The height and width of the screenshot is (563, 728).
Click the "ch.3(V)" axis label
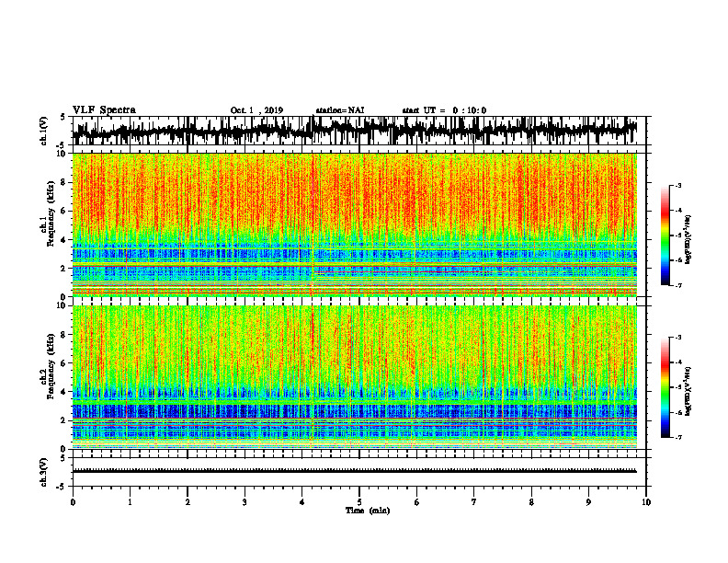tap(45, 472)
